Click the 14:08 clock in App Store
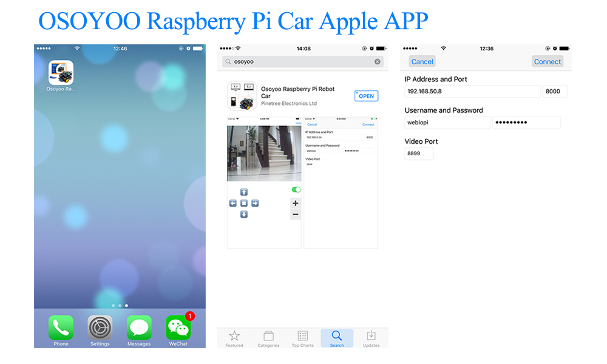This screenshot has width=607, height=364. pos(303,49)
